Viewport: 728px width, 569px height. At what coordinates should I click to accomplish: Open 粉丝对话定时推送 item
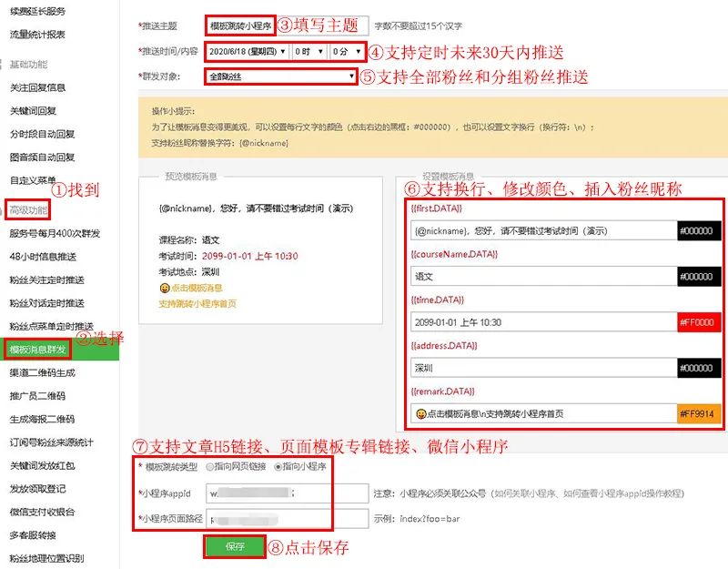(x=47, y=303)
